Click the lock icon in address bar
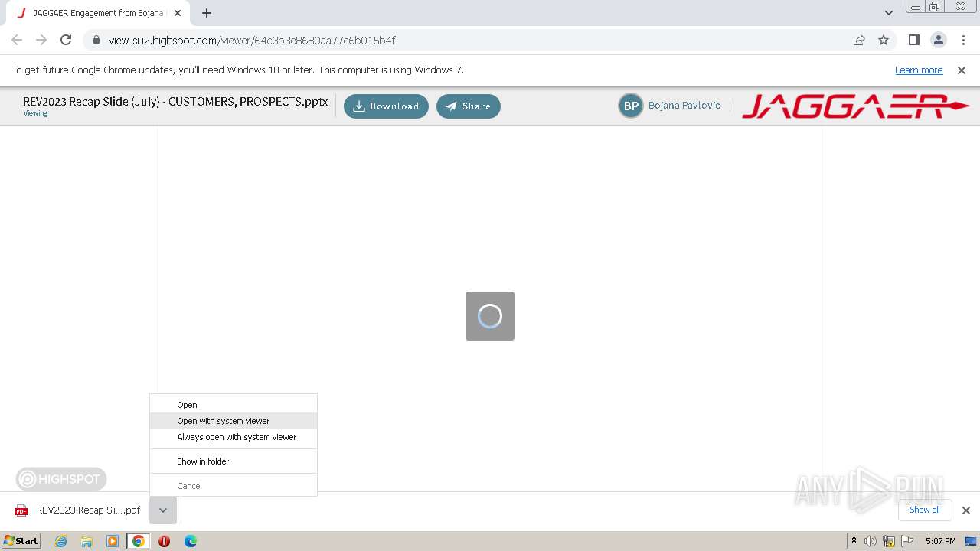The width and height of the screenshot is (980, 551). coord(96,41)
